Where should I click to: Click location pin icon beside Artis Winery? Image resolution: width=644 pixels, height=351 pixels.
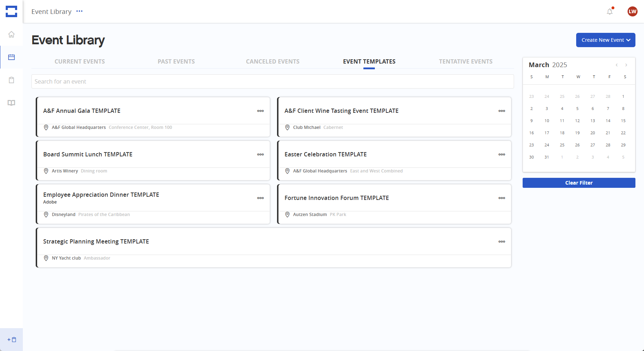coord(46,171)
